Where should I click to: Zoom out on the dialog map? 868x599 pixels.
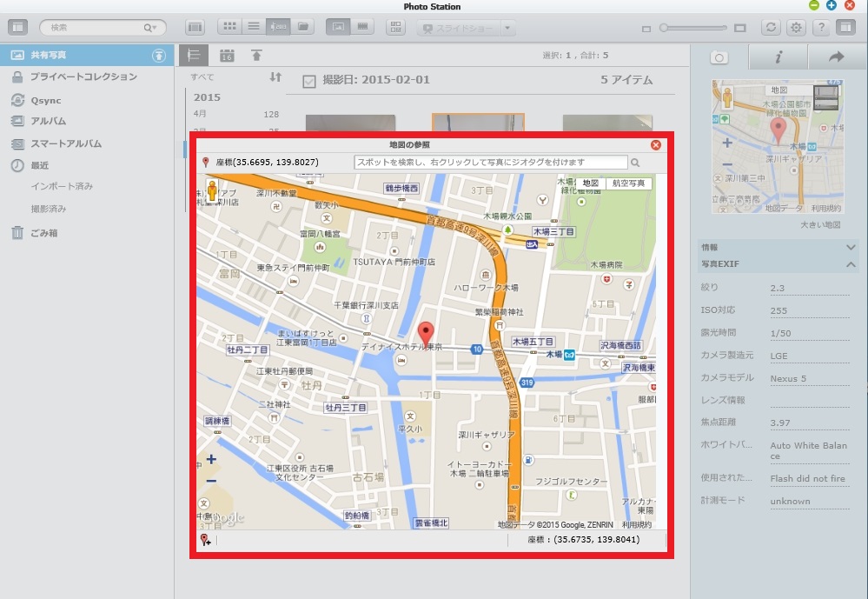point(211,481)
